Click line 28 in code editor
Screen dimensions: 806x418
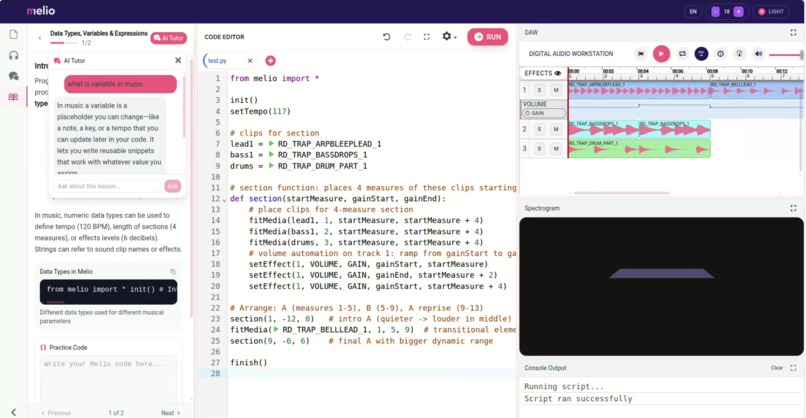[372, 373]
